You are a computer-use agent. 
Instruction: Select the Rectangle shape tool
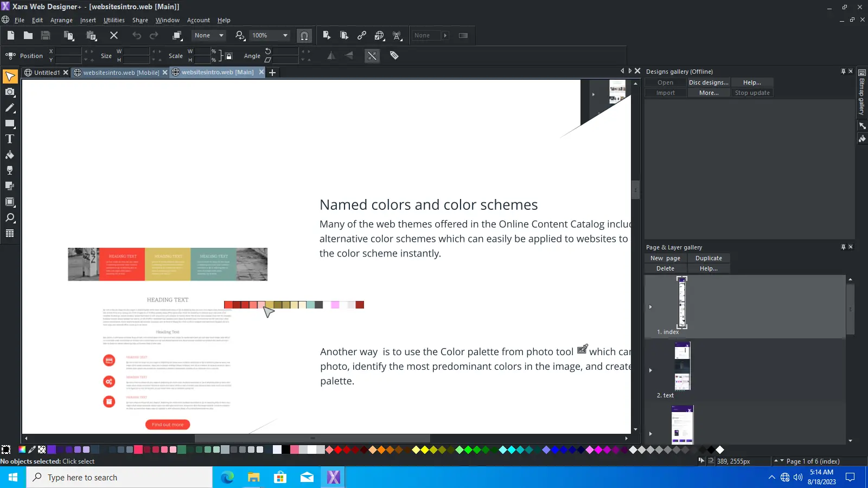[x=10, y=124]
